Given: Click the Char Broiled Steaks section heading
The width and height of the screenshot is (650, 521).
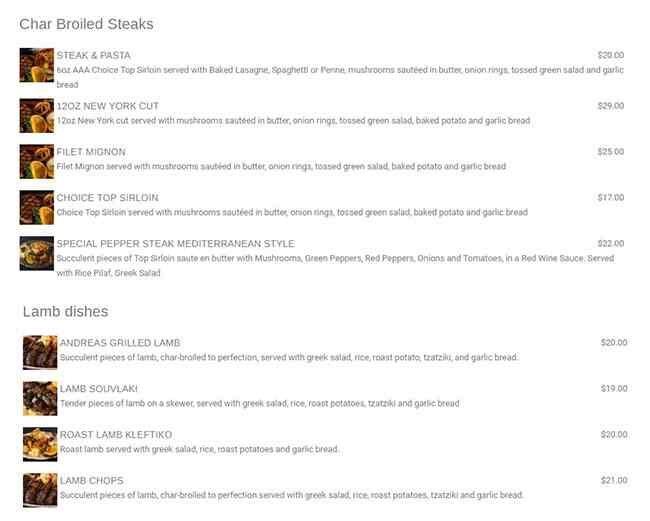Looking at the screenshot, I should click(x=86, y=23).
